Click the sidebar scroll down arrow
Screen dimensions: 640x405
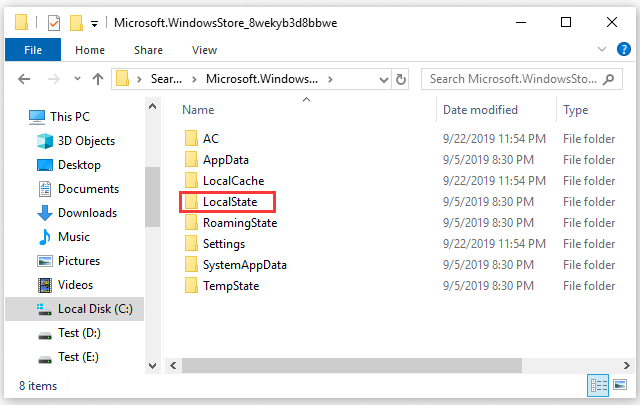click(x=153, y=365)
